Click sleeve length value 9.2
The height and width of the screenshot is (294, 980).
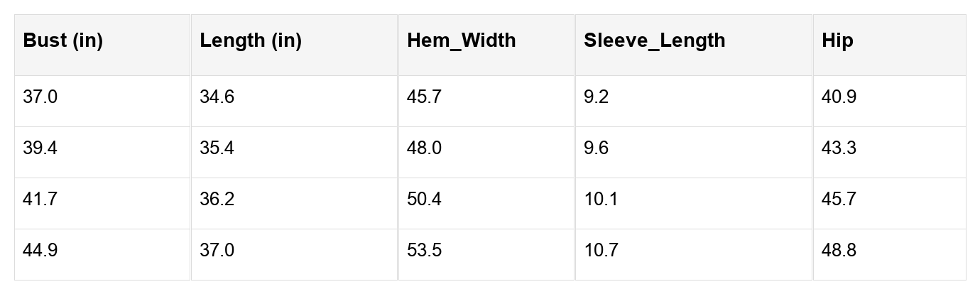[x=597, y=97]
